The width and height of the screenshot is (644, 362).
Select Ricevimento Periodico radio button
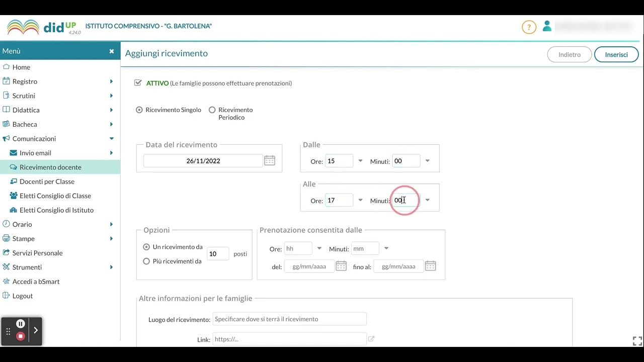212,110
